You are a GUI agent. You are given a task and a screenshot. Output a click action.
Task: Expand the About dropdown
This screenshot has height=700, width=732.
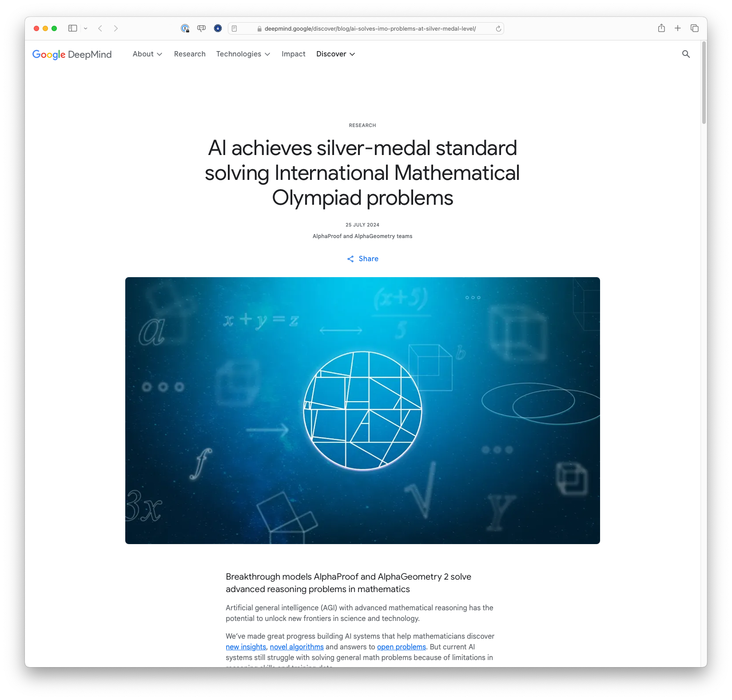click(147, 54)
